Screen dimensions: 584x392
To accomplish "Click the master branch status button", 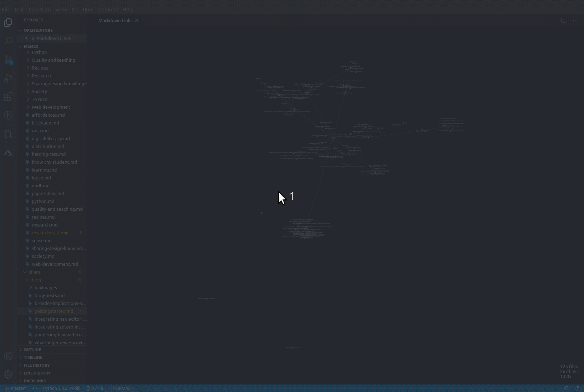I will 16,388.
